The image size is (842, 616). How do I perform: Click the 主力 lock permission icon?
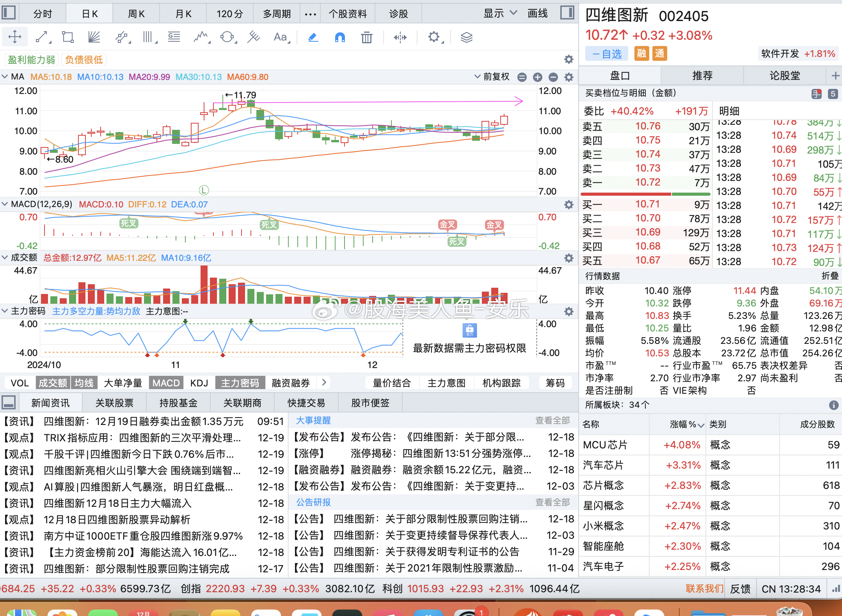tap(469, 330)
